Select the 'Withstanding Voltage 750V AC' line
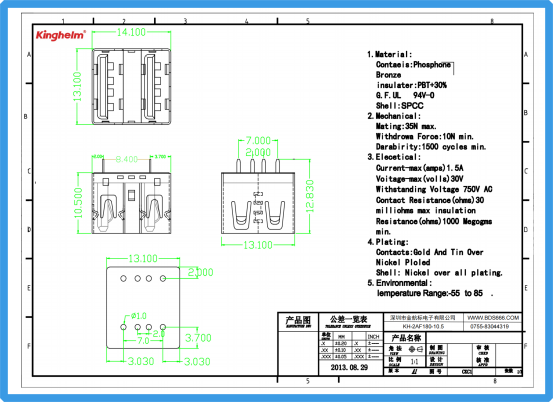Image resolution: width=553 pixels, height=402 pixels. click(434, 189)
